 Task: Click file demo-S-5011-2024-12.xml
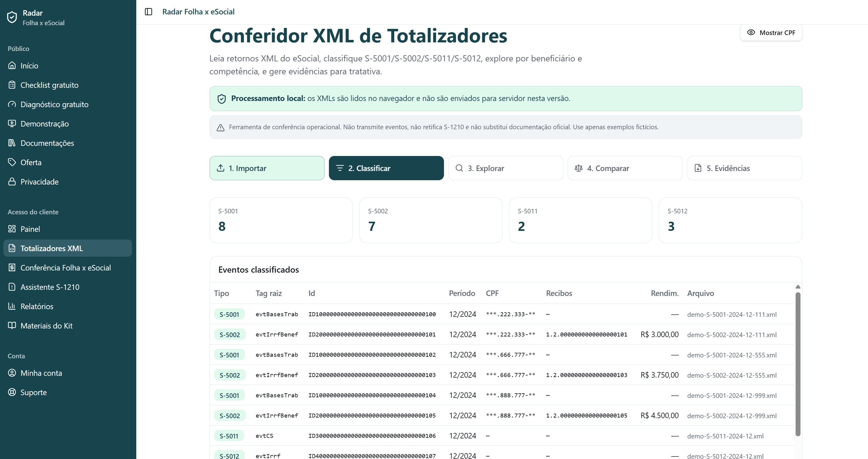725,436
